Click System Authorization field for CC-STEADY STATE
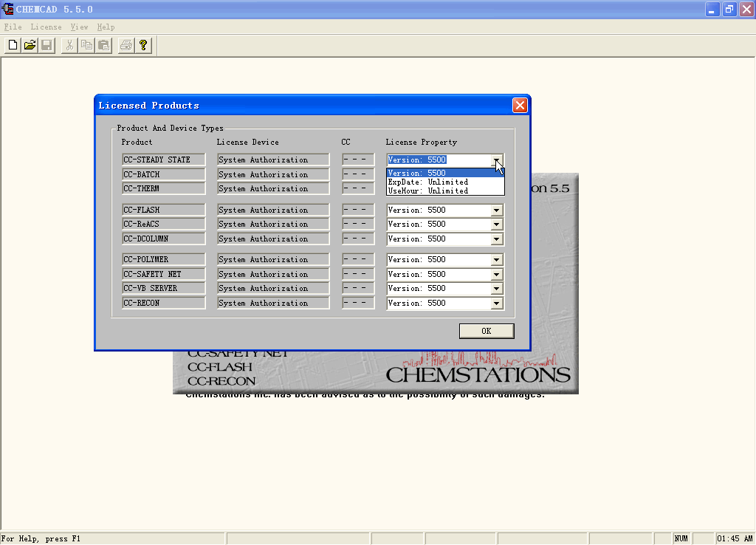 tap(273, 160)
